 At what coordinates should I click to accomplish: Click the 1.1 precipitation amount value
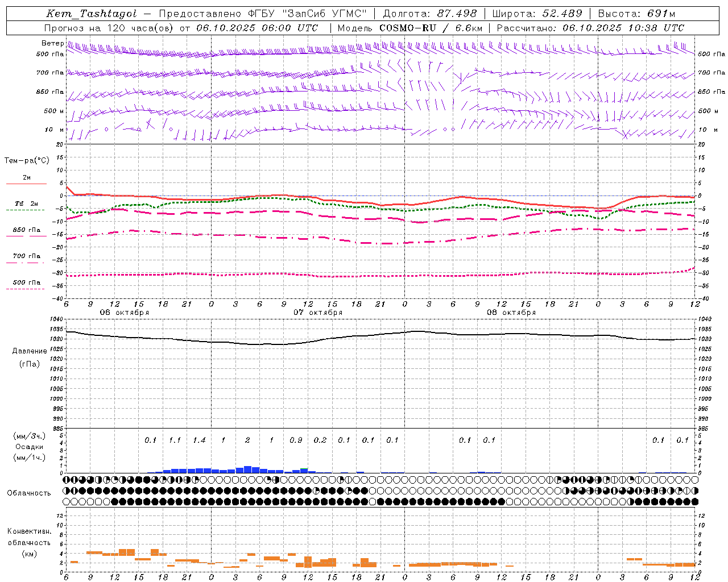(175, 440)
